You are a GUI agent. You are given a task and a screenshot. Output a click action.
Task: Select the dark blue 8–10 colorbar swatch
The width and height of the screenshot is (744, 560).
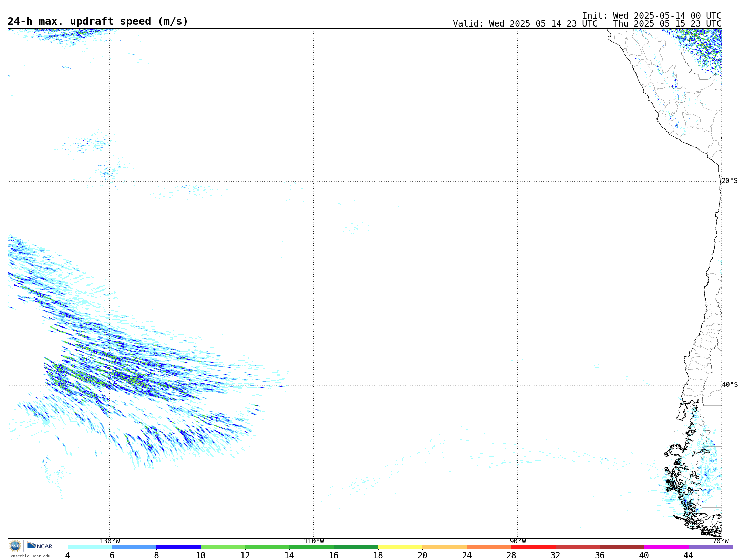pyautogui.click(x=178, y=547)
